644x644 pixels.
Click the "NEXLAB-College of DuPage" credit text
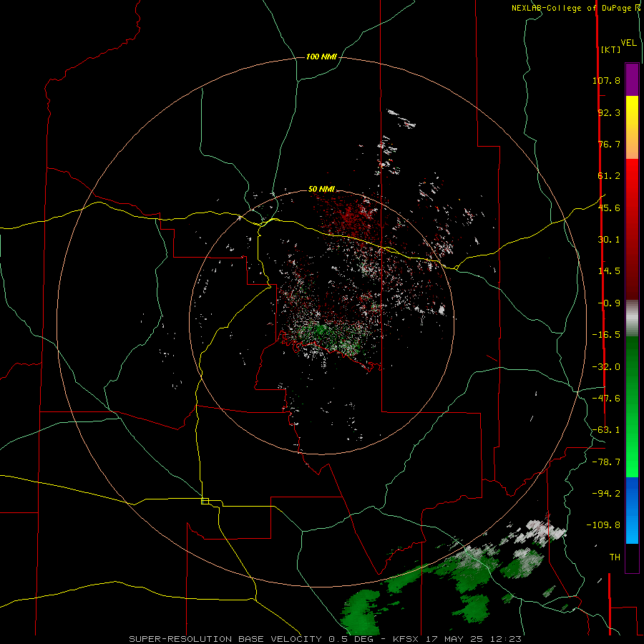572,8
